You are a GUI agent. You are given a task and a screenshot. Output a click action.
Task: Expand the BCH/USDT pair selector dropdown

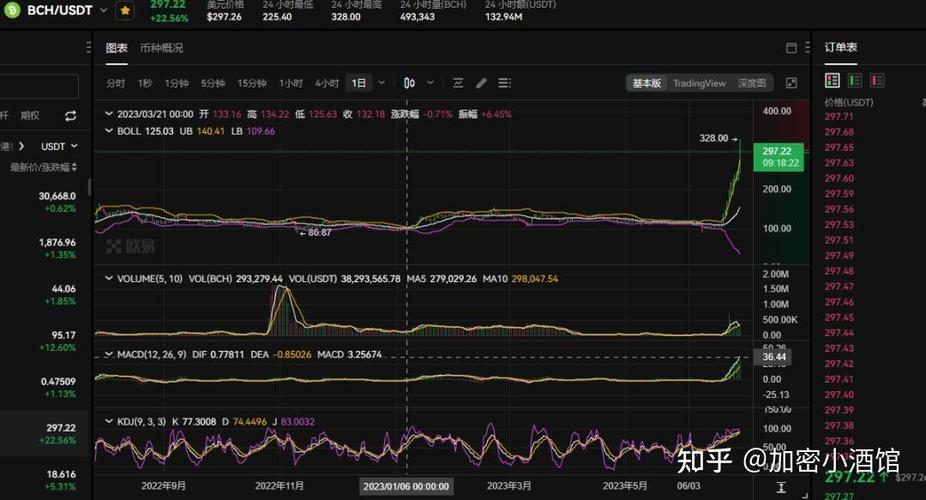tap(104, 10)
